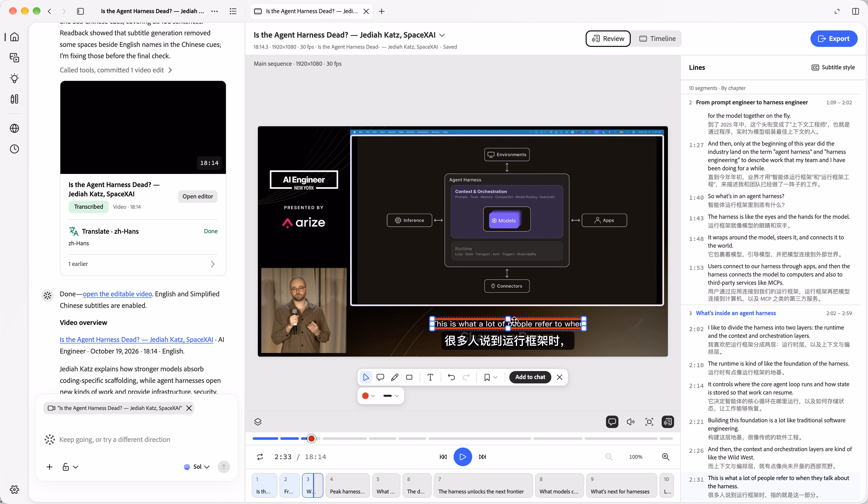Open the history clock icon in sidebar
The image size is (868, 504).
tap(14, 149)
